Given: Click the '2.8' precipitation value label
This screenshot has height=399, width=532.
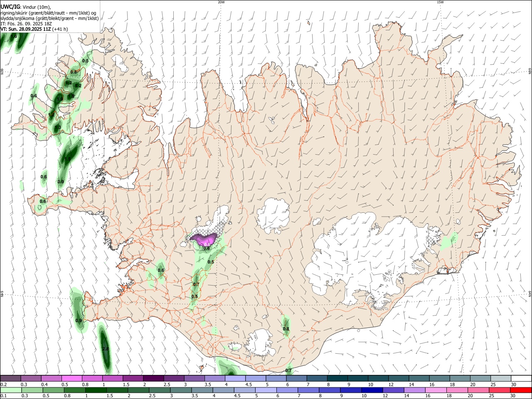Looking at the screenshot, I should (x=106, y=349).
